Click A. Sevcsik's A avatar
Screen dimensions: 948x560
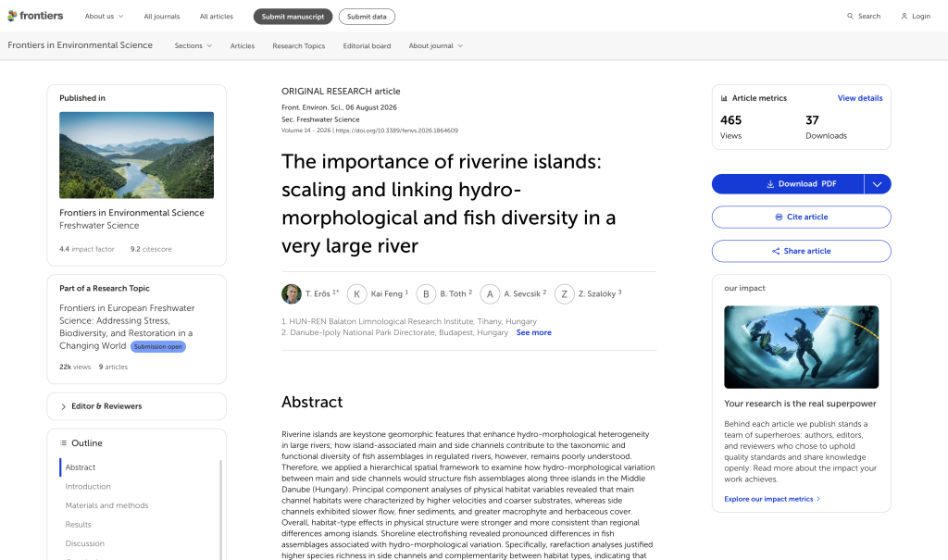click(x=491, y=294)
